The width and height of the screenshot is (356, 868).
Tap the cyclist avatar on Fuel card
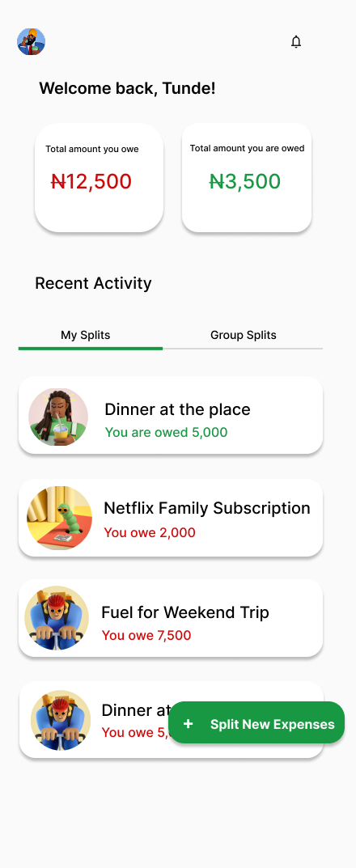[x=57, y=618]
